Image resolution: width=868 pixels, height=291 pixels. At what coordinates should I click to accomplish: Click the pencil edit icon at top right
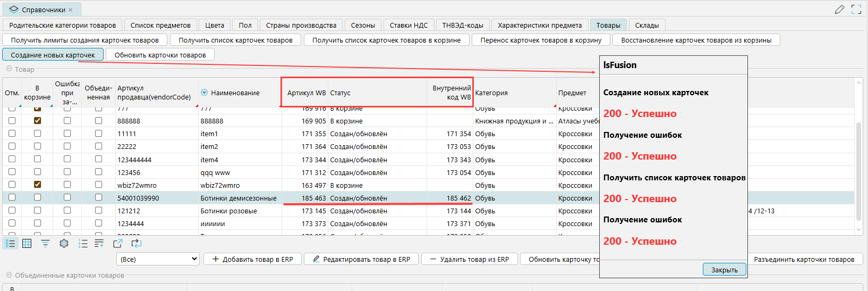click(839, 10)
